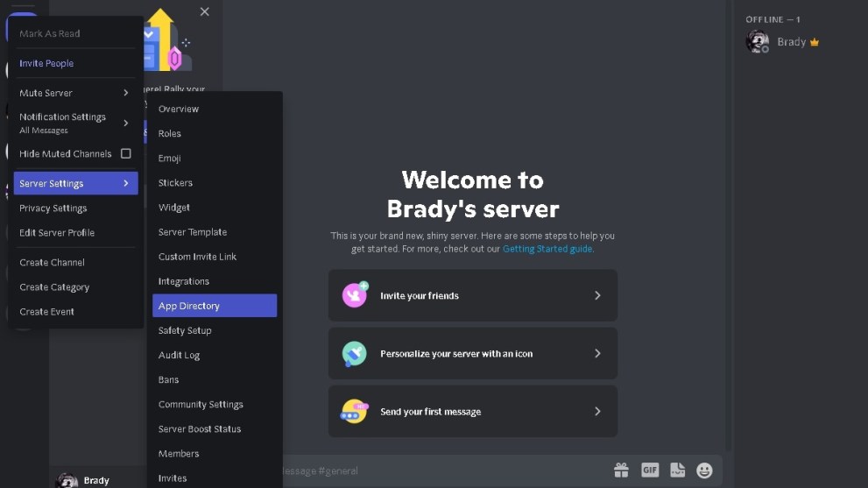Click the chat area scrollbar
This screenshot has height=488, width=868.
pos(729,224)
